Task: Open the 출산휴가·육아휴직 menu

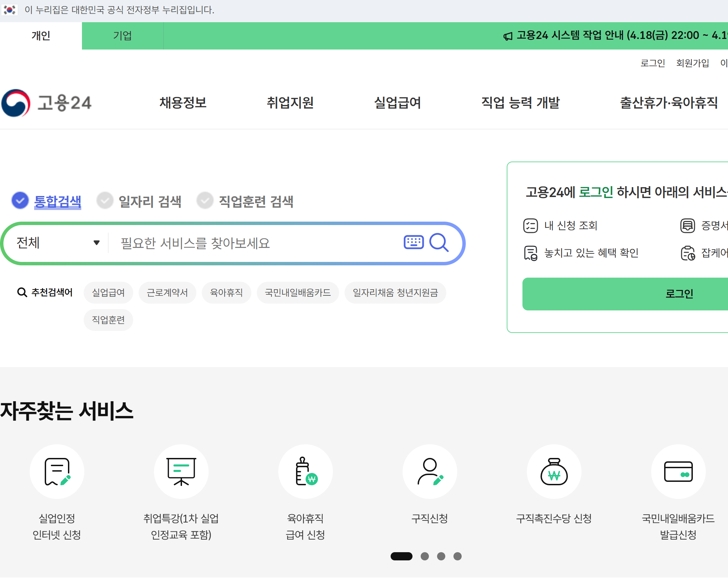Action: pyautogui.click(x=669, y=103)
